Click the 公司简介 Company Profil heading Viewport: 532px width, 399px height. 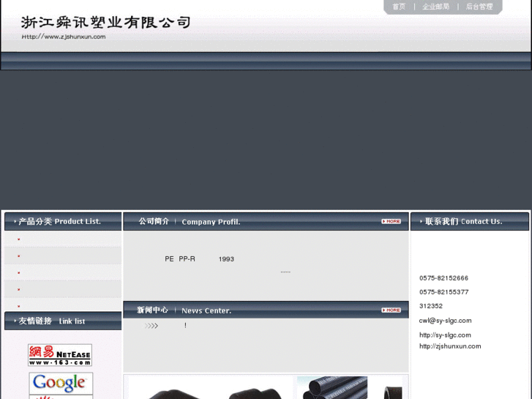[x=189, y=222]
